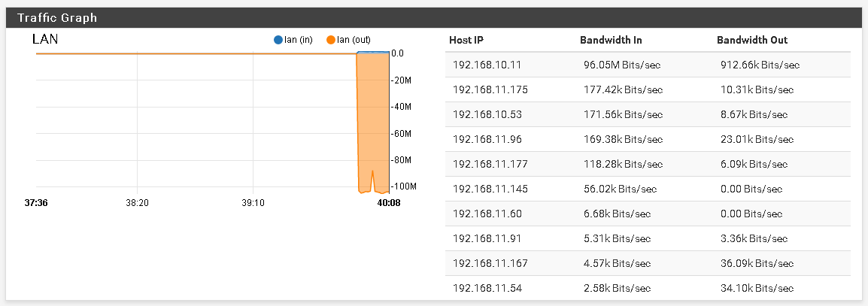Click the Host IP column header
868x306 pixels.
click(471, 40)
